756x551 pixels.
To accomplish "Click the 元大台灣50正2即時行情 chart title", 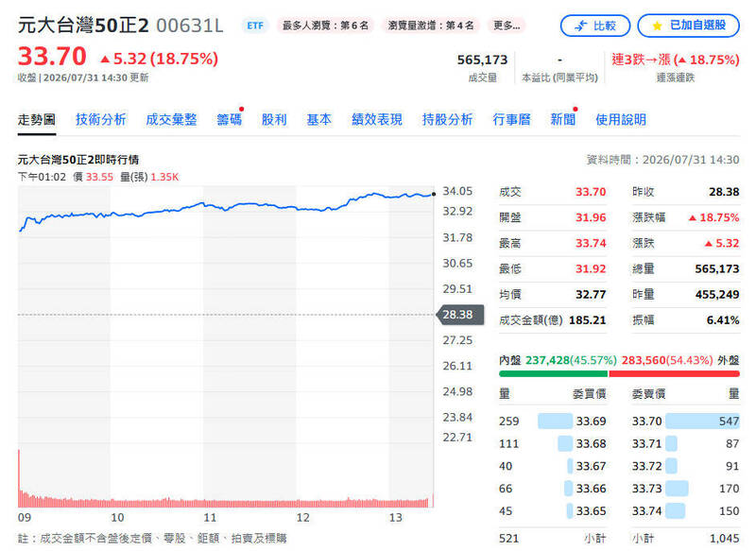I will coord(78,160).
